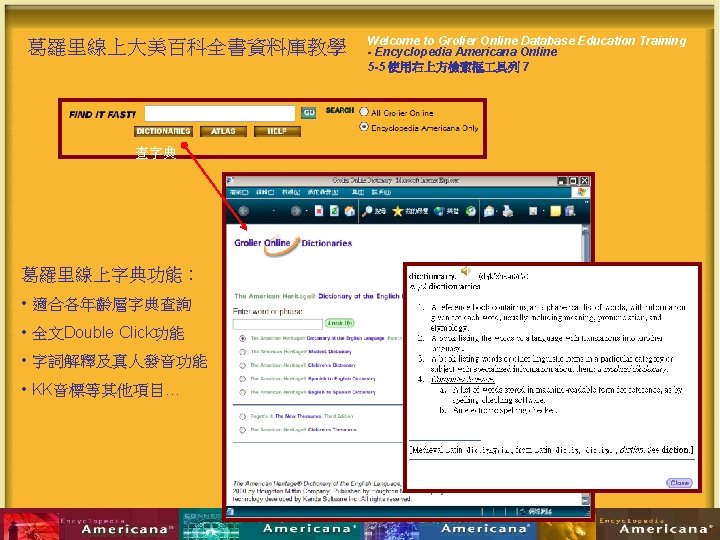
Task: Open the second menu in the browser menu bar
Action: pos(265,192)
